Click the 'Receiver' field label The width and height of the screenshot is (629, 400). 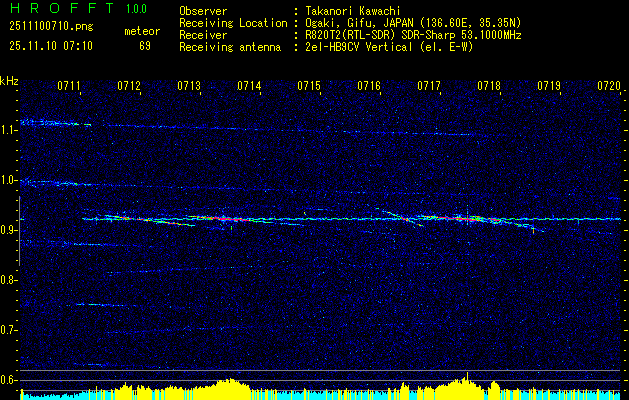click(x=203, y=35)
